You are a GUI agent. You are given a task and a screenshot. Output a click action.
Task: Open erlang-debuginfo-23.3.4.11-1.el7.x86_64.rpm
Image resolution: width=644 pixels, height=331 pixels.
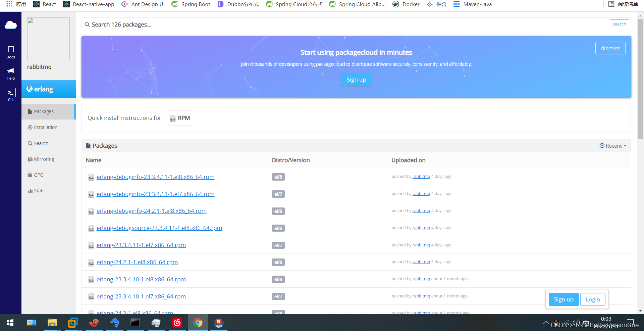[x=155, y=194]
